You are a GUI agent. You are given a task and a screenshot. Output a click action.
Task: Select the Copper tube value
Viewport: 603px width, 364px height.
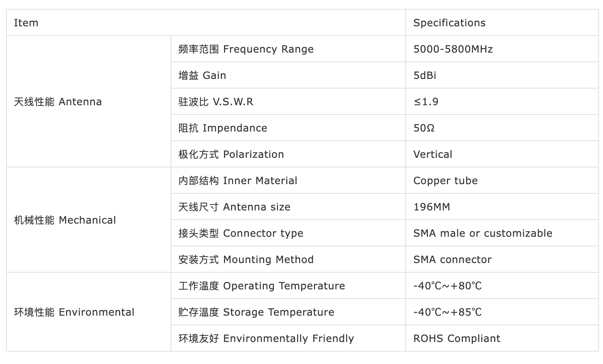pos(445,181)
